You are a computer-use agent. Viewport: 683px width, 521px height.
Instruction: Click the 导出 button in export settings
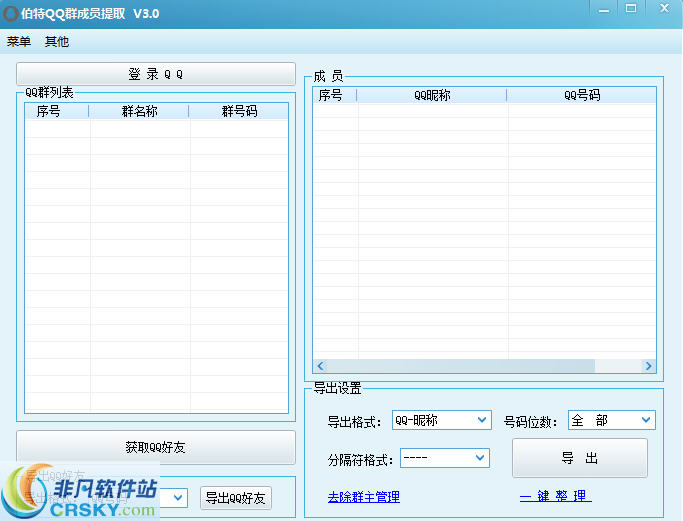pyautogui.click(x=580, y=458)
